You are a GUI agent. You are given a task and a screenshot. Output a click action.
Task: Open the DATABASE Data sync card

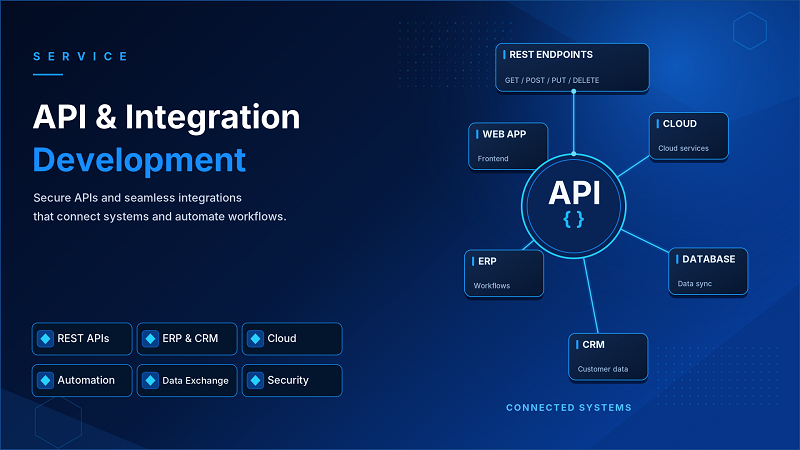coord(708,271)
